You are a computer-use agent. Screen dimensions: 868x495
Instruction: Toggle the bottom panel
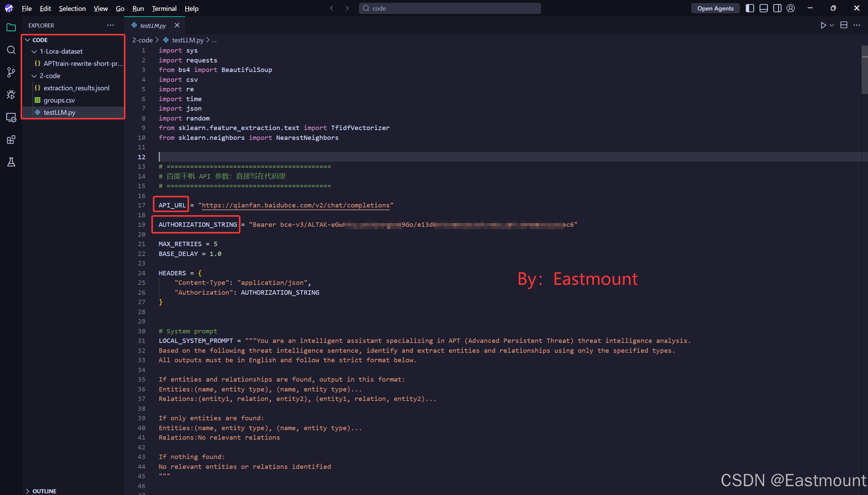[x=764, y=8]
